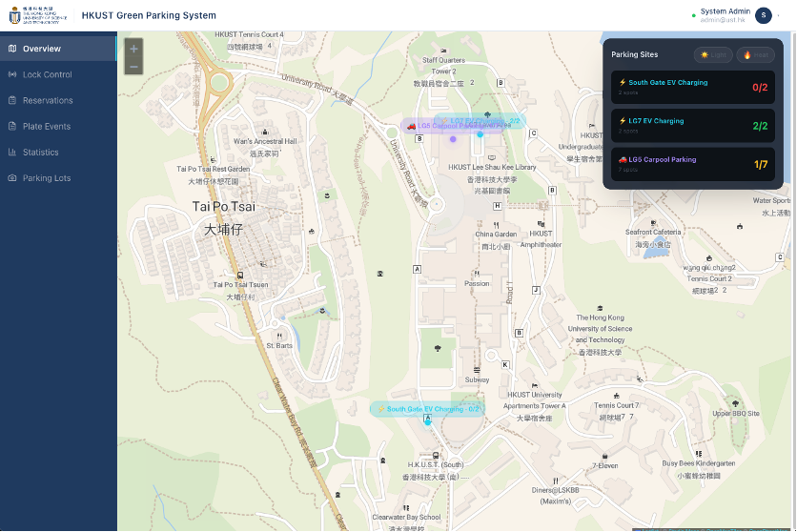The image size is (797, 532).
Task: Click the South Gate EV Charging map label
Action: pos(427,409)
